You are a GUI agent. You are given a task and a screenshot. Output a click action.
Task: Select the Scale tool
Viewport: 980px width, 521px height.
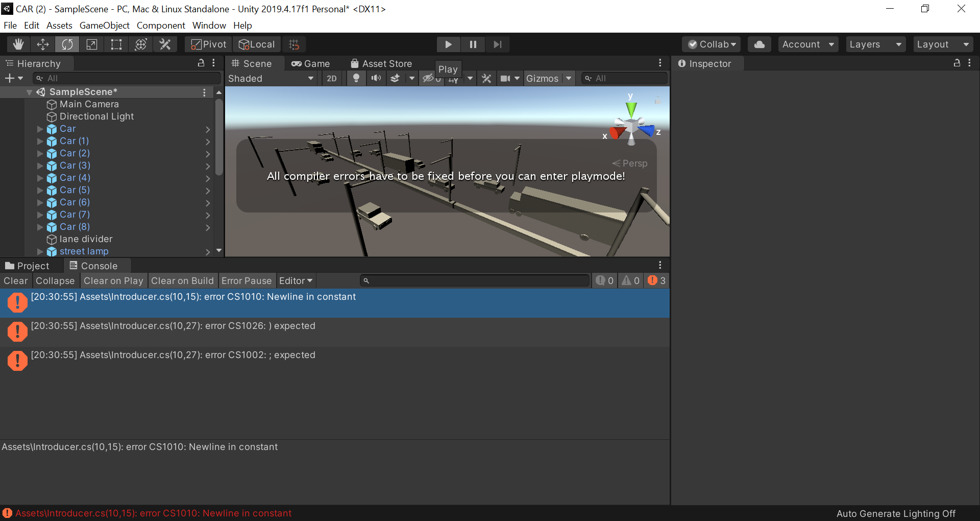tap(92, 44)
